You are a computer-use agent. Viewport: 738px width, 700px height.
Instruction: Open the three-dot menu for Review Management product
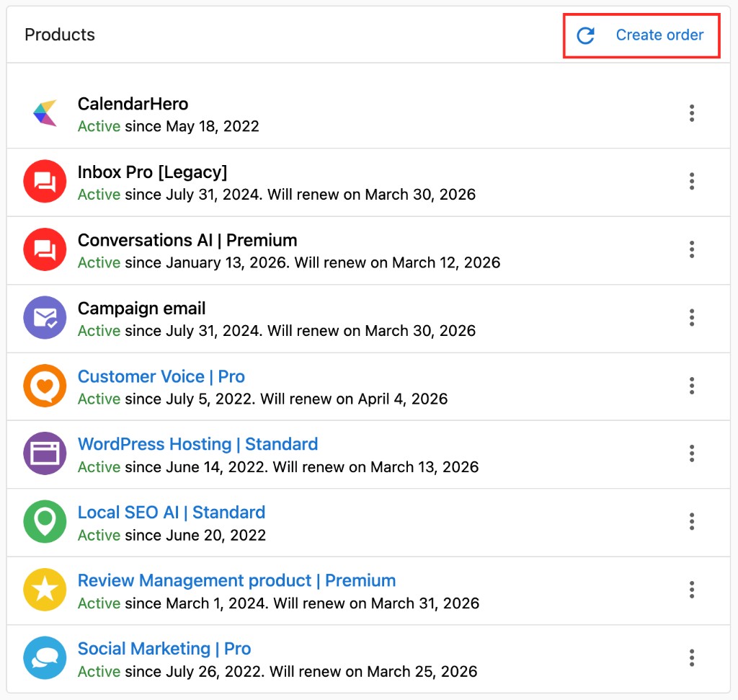pos(691,590)
